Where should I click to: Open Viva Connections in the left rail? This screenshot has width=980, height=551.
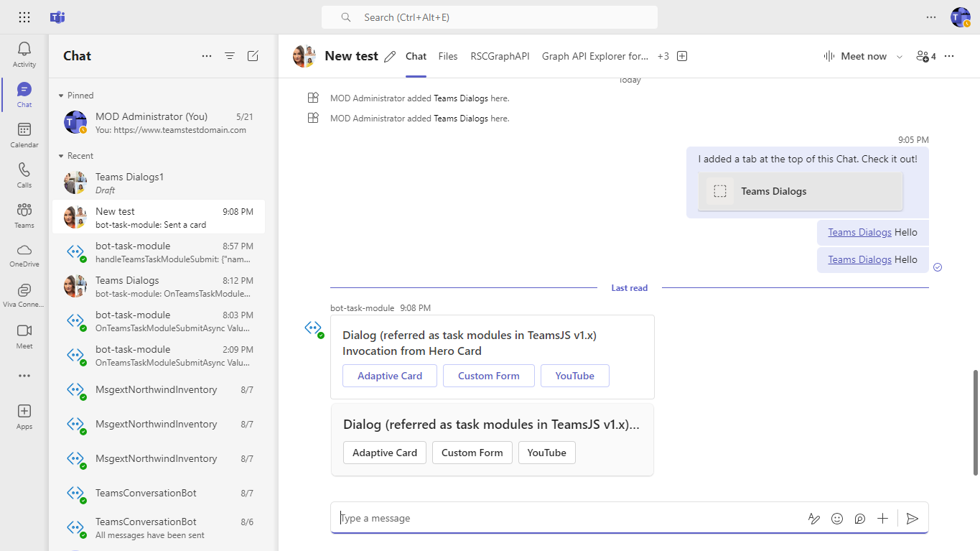coord(24,295)
